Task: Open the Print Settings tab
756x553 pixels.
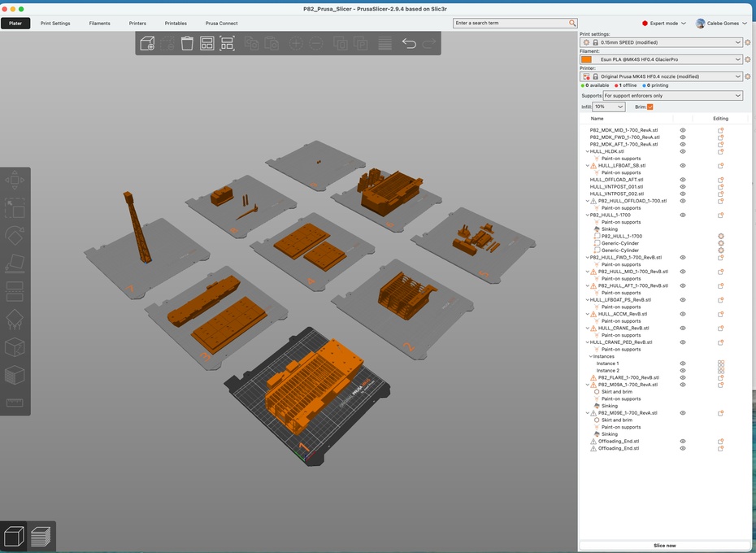Action: [x=55, y=24]
